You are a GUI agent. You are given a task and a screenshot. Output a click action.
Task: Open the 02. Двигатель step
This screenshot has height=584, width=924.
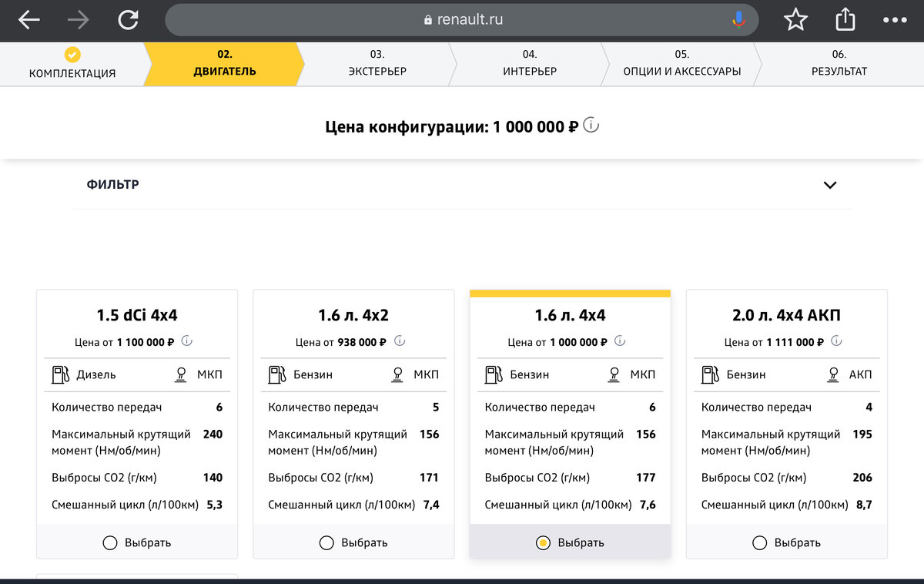tap(225, 64)
